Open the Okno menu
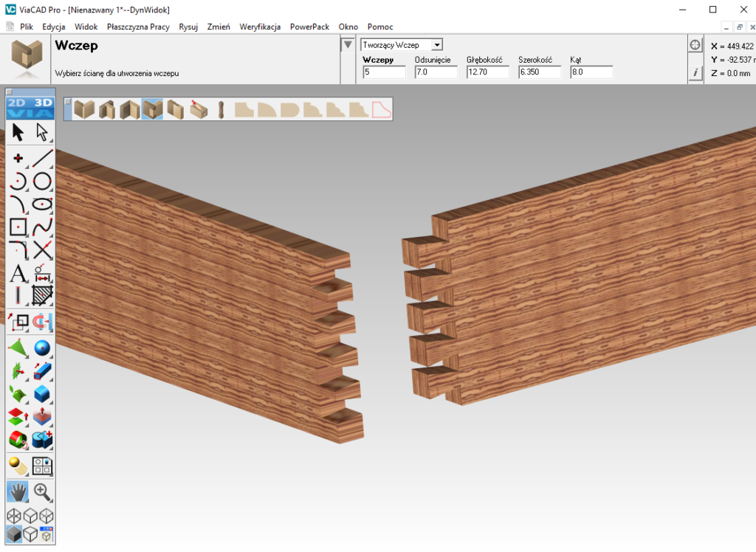Image resolution: width=756 pixels, height=552 pixels. (x=348, y=27)
